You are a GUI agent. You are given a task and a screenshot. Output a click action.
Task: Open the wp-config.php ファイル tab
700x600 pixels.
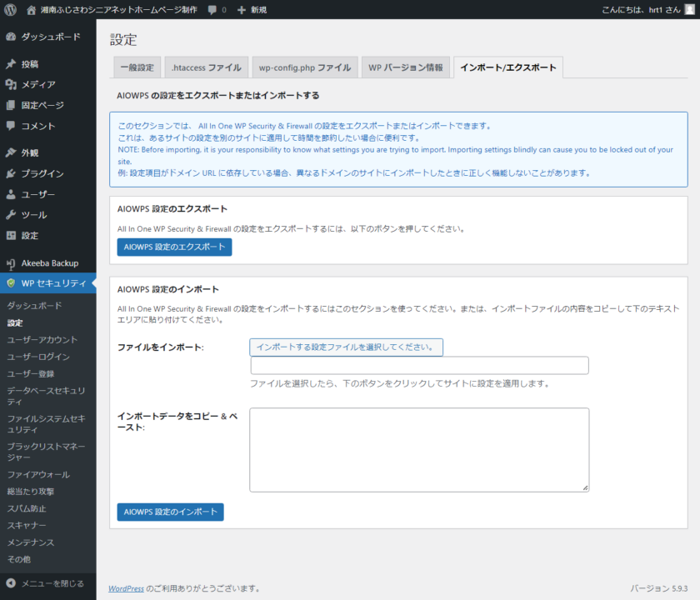305,67
